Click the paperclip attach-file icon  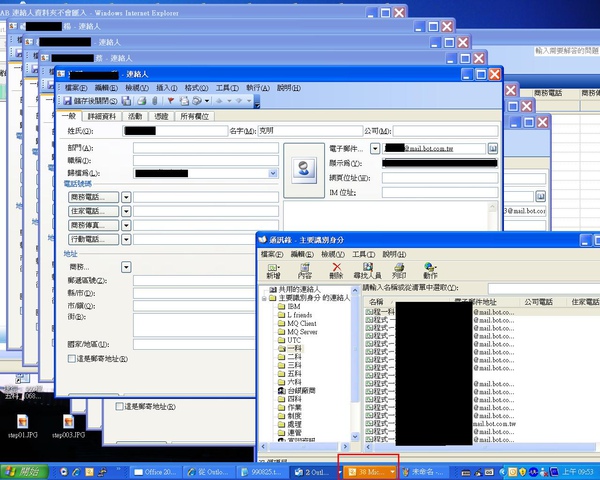click(x=155, y=101)
